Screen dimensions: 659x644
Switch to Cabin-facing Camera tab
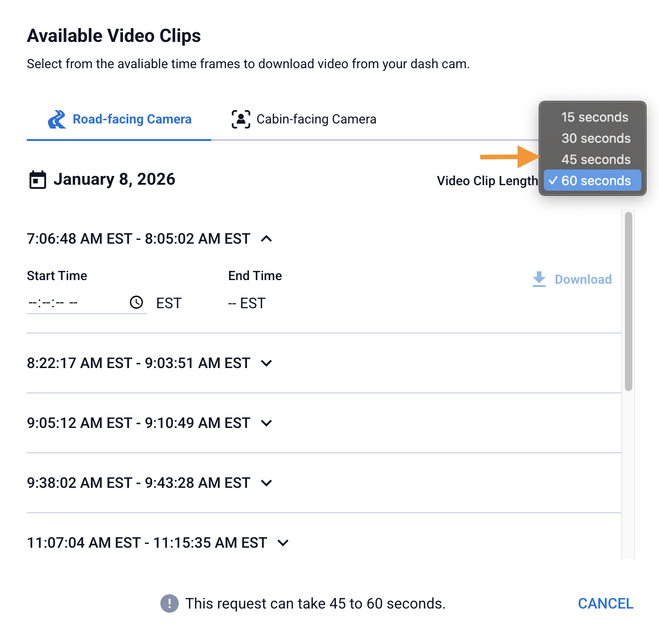click(x=316, y=119)
